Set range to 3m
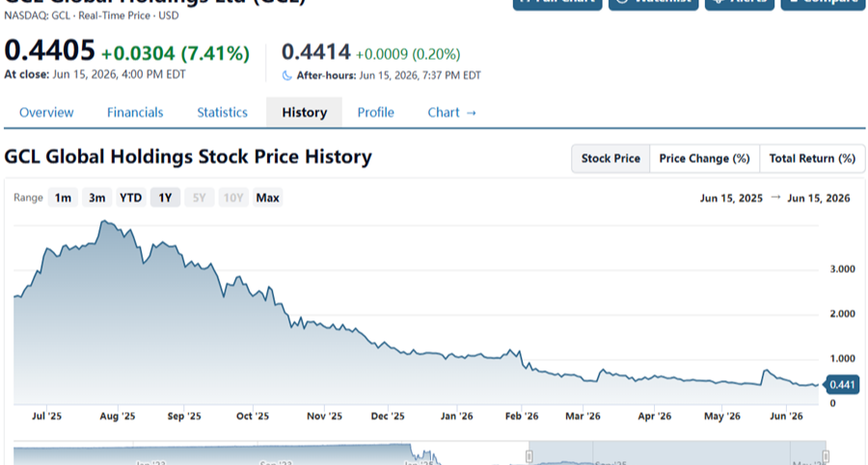868x465 pixels. pos(96,198)
